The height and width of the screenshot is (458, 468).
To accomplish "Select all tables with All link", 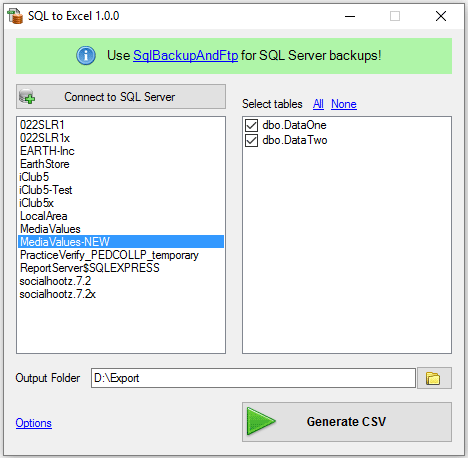I will (x=318, y=104).
